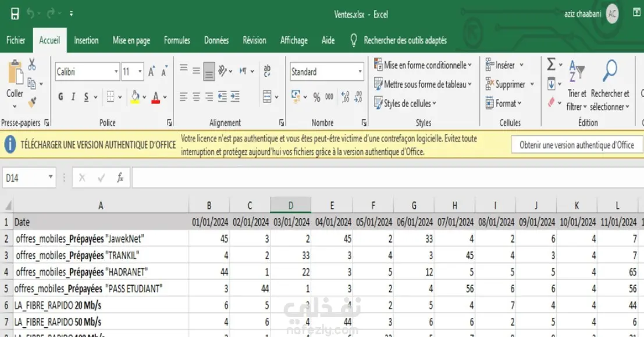This screenshot has width=644, height=337.
Task: Switch to the Formules tab
Action: [x=177, y=40]
